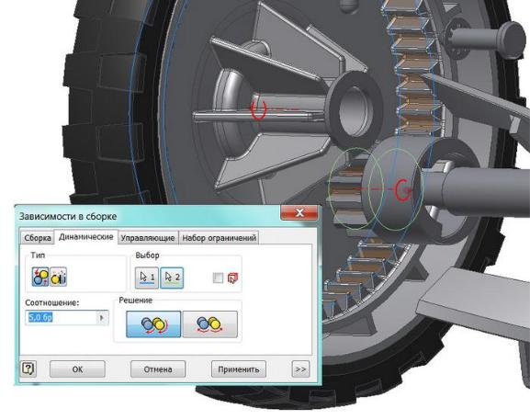Select the rotation motion constraint type icon
Screen dimensions: 530x420
40,277
